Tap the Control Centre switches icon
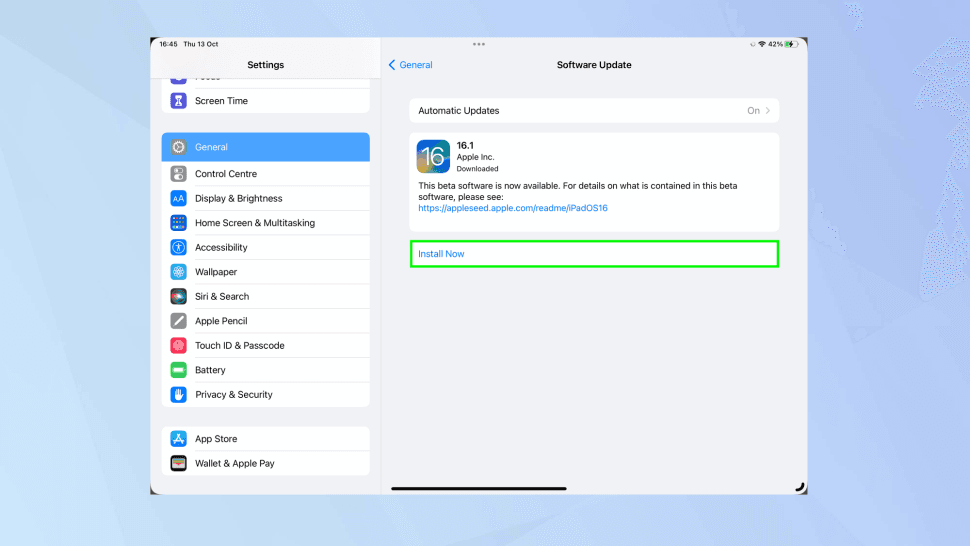The height and width of the screenshot is (546, 970). 178,174
